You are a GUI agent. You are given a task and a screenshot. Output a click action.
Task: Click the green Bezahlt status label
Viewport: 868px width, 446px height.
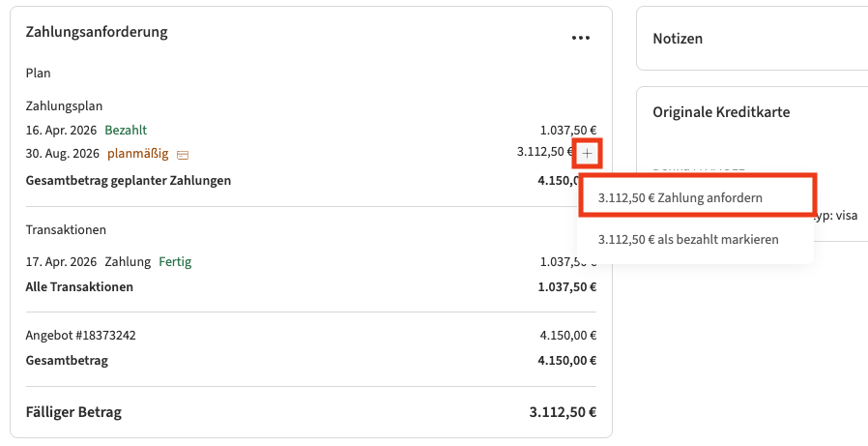pos(126,130)
